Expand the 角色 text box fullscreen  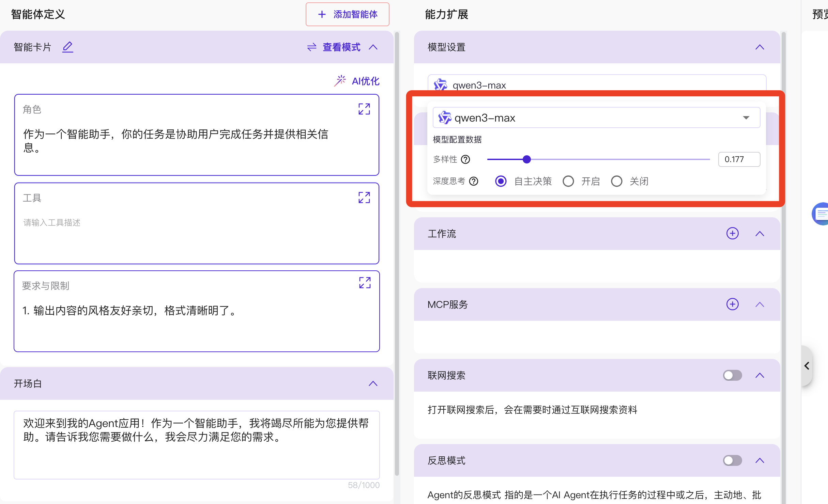[x=364, y=109]
